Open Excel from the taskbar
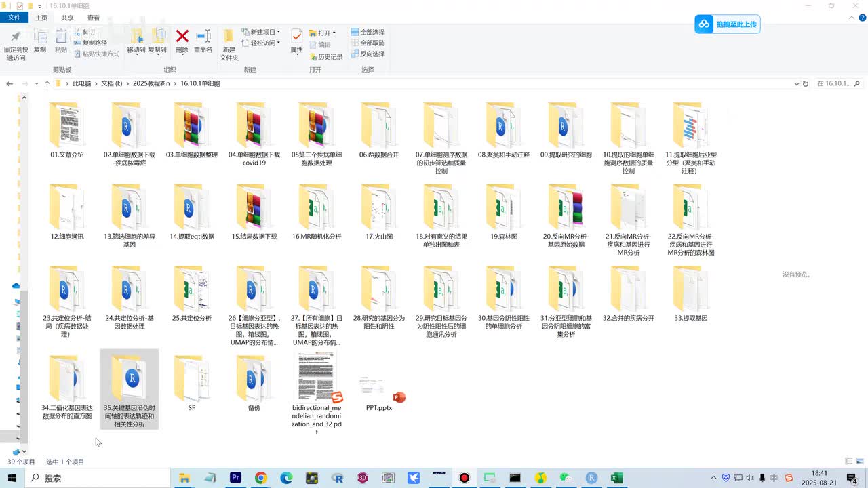This screenshot has height=488, width=868. click(616, 478)
